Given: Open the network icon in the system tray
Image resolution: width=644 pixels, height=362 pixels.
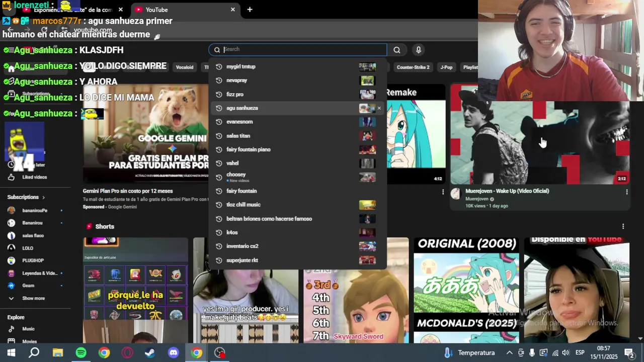Looking at the screenshot, I should (x=554, y=353).
